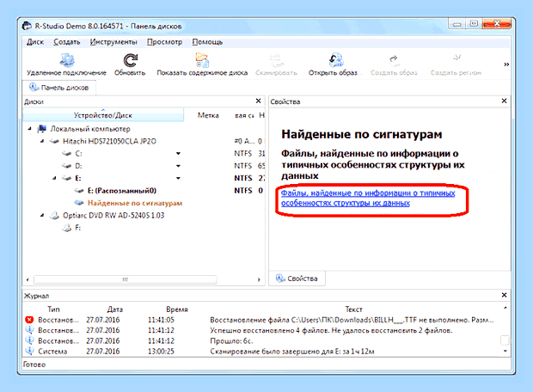The height and width of the screenshot is (392, 533).
Task: Open the Инструменты menu
Action: pyautogui.click(x=113, y=42)
